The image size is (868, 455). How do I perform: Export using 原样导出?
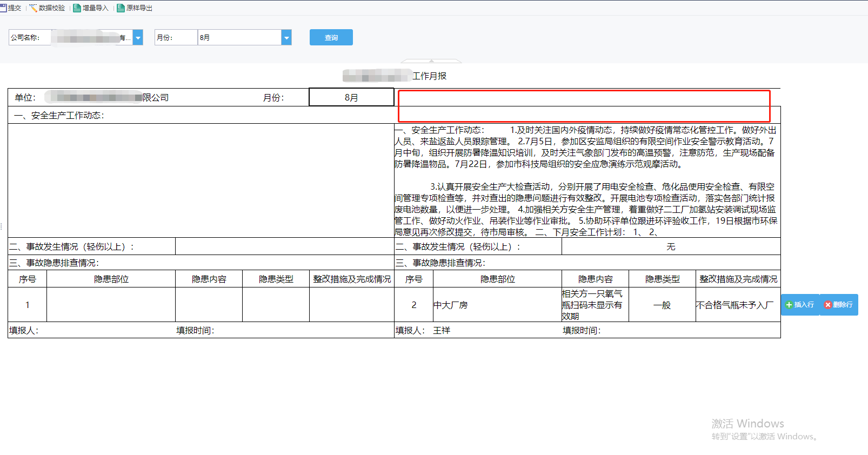[x=135, y=8]
